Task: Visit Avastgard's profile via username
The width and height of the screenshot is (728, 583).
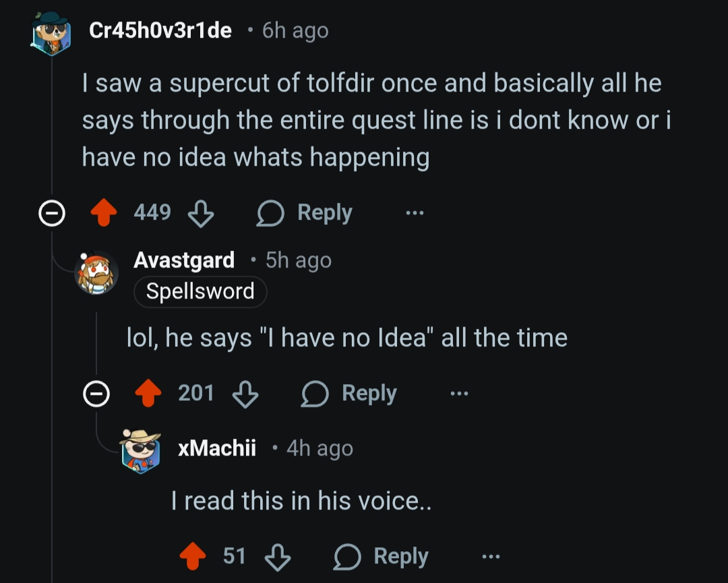Action: (x=184, y=260)
